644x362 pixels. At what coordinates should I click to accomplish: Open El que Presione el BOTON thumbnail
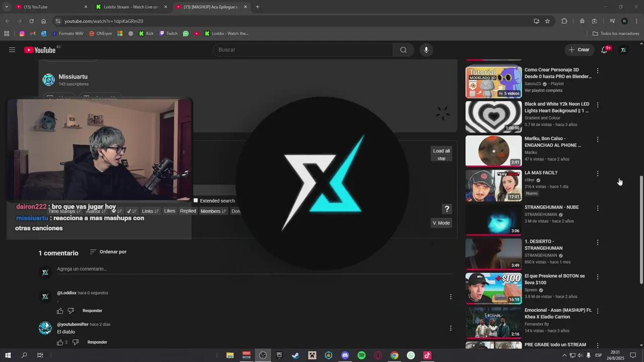pos(494,289)
